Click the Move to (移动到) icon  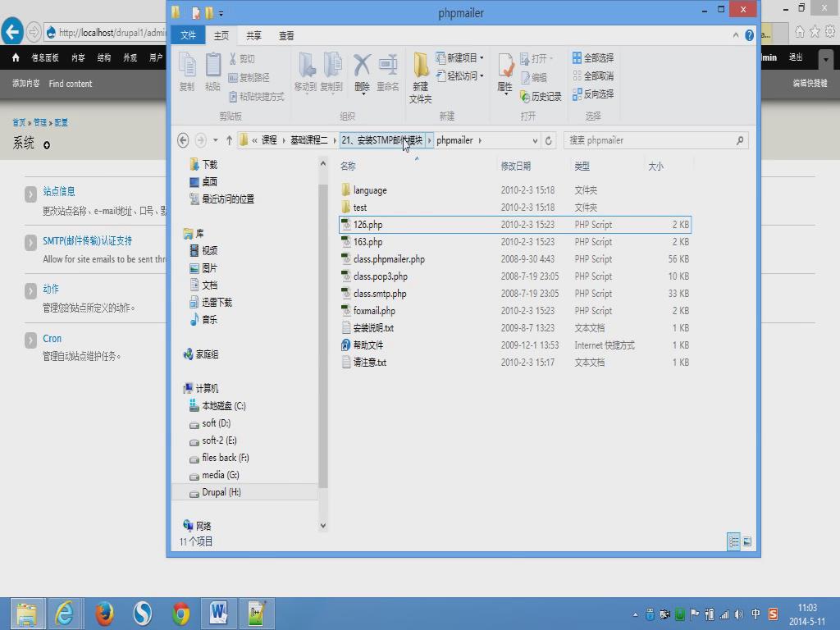coord(306,71)
